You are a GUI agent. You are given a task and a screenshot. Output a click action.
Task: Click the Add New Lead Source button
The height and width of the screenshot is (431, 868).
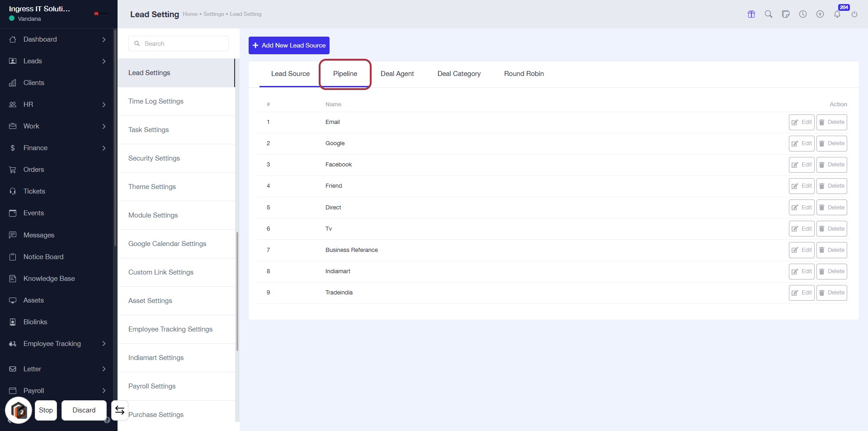click(289, 45)
